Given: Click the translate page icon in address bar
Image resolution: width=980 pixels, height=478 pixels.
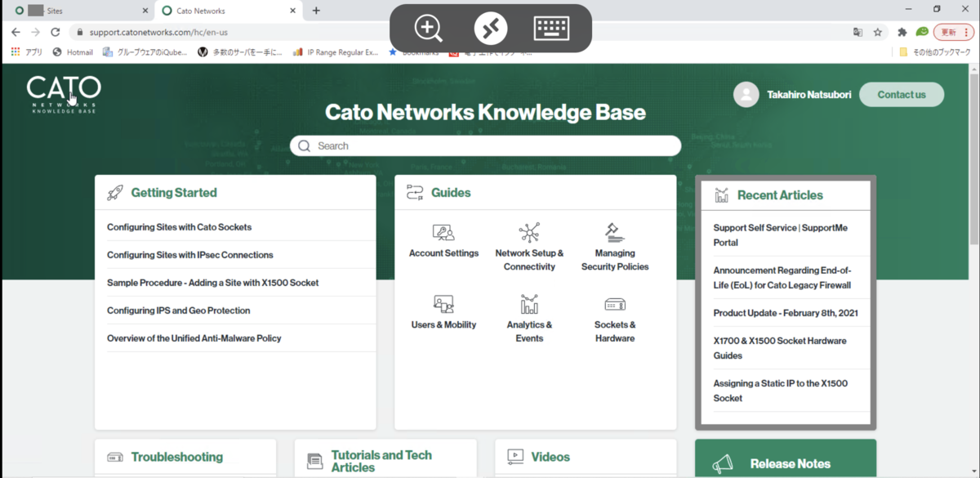Looking at the screenshot, I should (x=857, y=32).
